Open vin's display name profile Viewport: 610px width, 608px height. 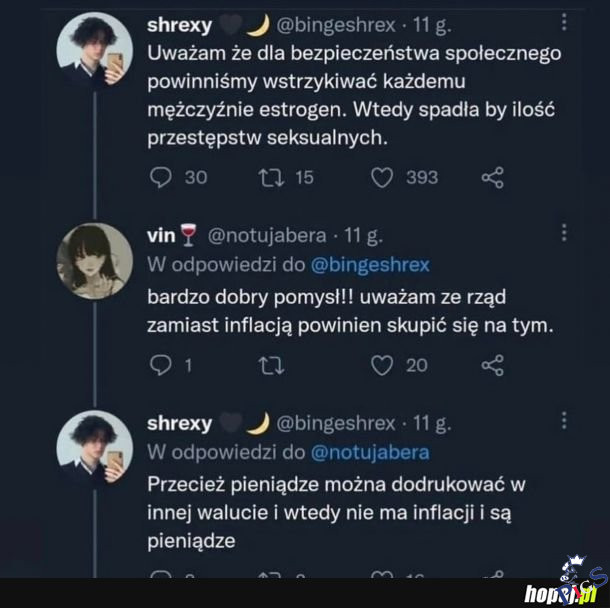click(x=161, y=235)
